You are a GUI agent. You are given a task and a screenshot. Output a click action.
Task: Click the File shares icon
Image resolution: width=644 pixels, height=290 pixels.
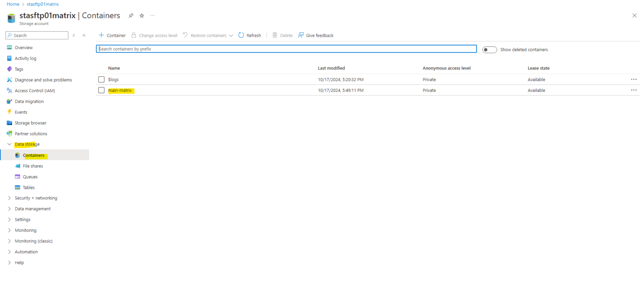click(x=18, y=166)
